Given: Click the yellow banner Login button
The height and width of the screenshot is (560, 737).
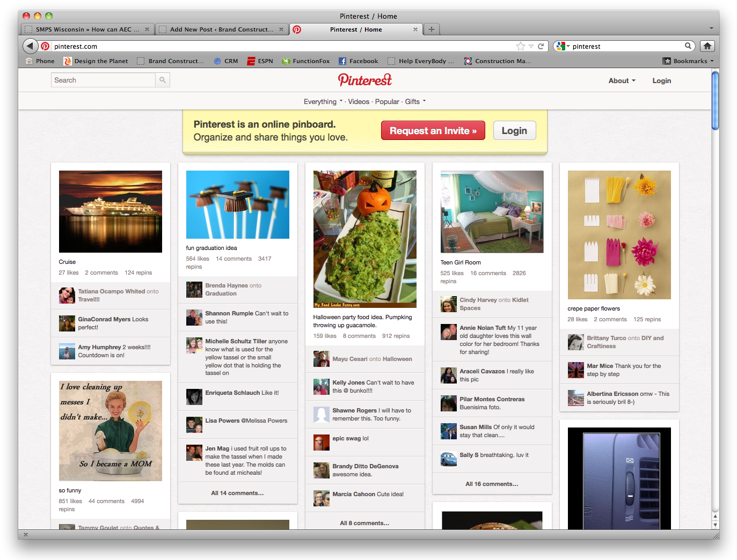Looking at the screenshot, I should click(514, 130).
